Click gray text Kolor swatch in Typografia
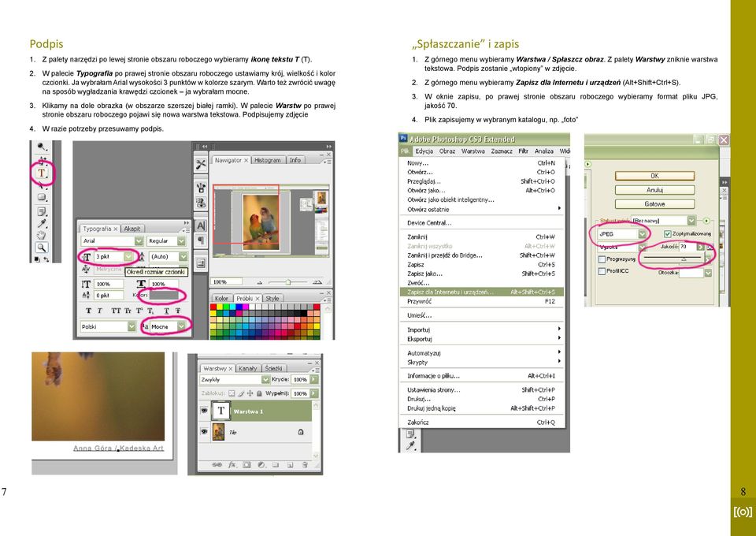Screen dimensions: 756x536 tap(164, 295)
